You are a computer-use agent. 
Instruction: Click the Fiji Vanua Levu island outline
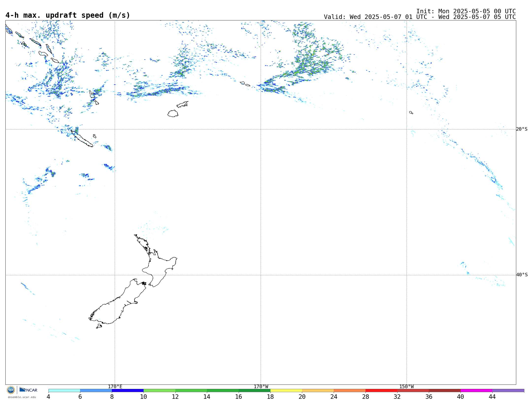(183, 104)
